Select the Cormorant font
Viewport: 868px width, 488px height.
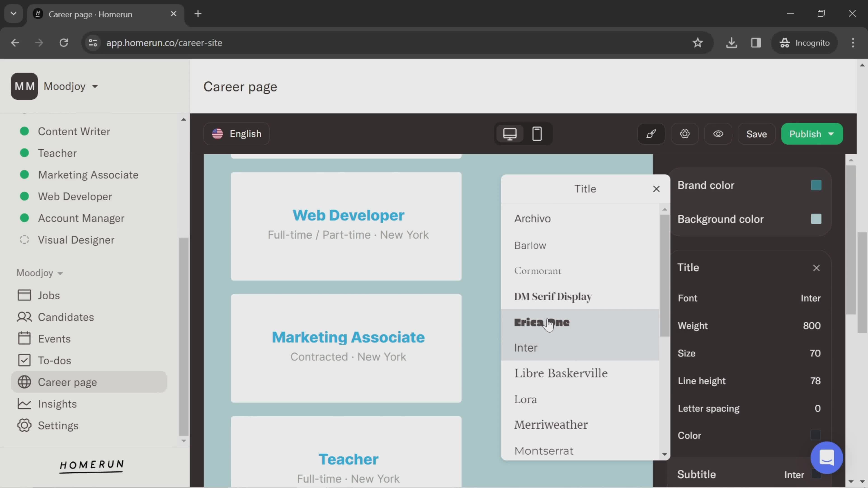click(580, 271)
